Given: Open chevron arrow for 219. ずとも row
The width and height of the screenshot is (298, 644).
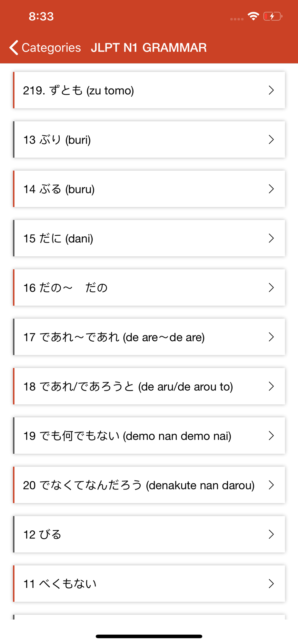Looking at the screenshot, I should pos(271,90).
